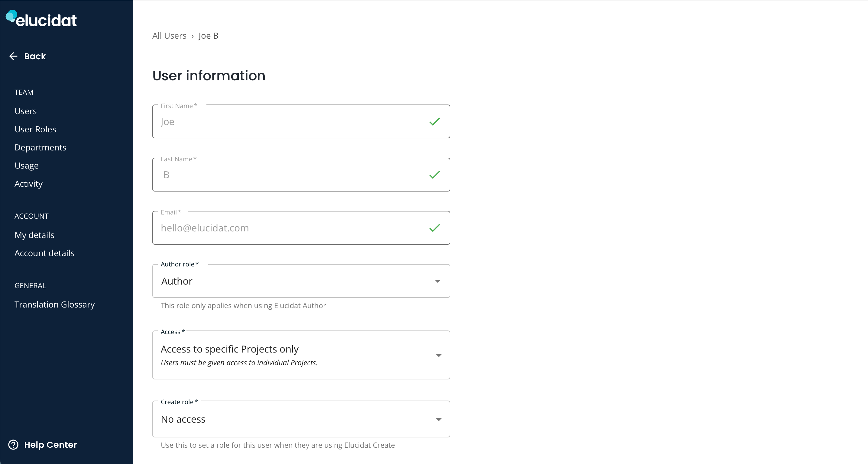
Task: Open the Create role dropdown arrow
Action: [x=438, y=420]
